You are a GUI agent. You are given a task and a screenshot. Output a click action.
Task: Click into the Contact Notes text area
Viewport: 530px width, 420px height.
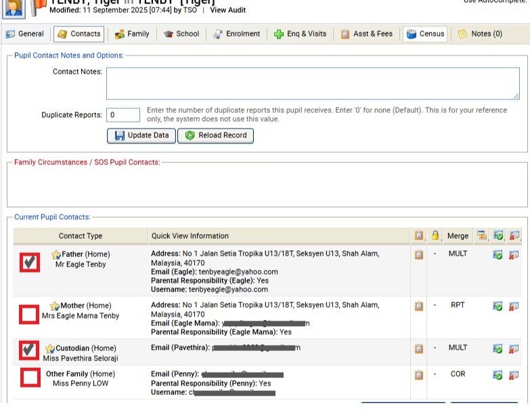pos(312,83)
